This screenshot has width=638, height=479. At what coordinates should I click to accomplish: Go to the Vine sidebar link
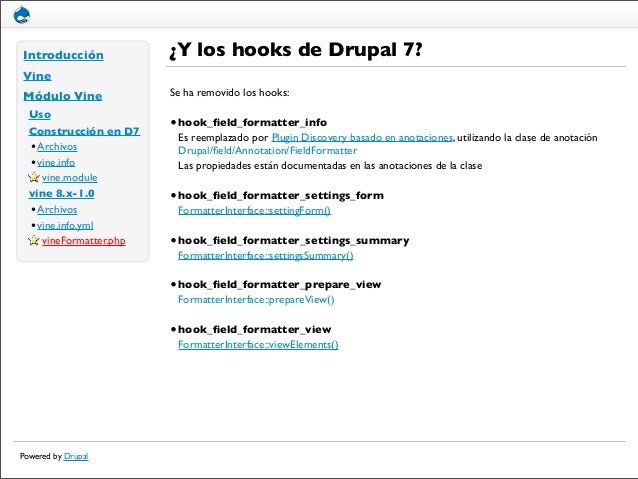coord(37,76)
